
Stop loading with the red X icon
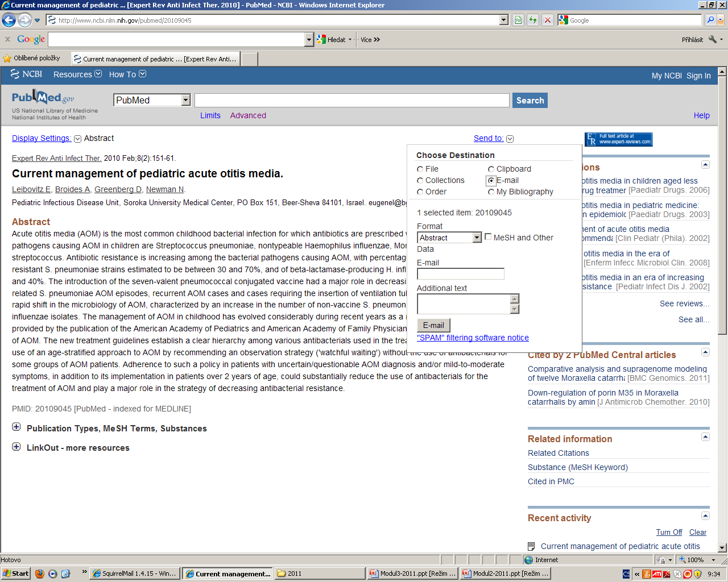pyautogui.click(x=547, y=20)
